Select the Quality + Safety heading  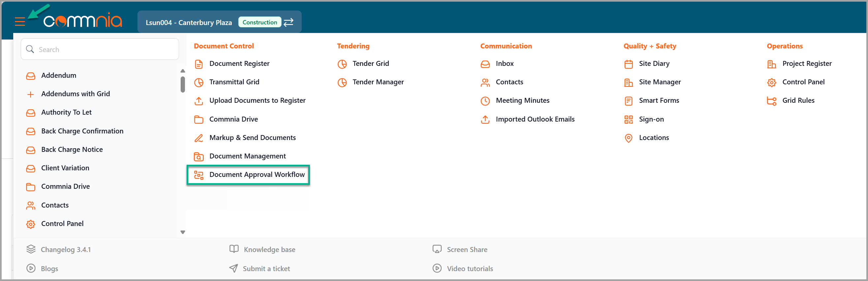(650, 46)
